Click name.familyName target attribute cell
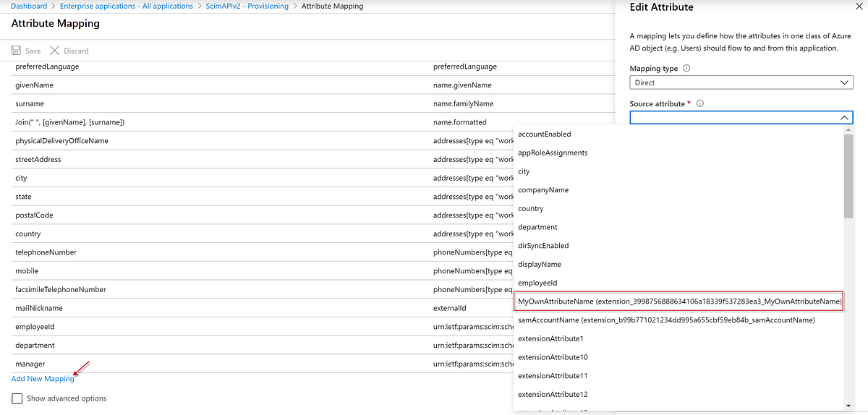868x415 pixels. pos(463,103)
